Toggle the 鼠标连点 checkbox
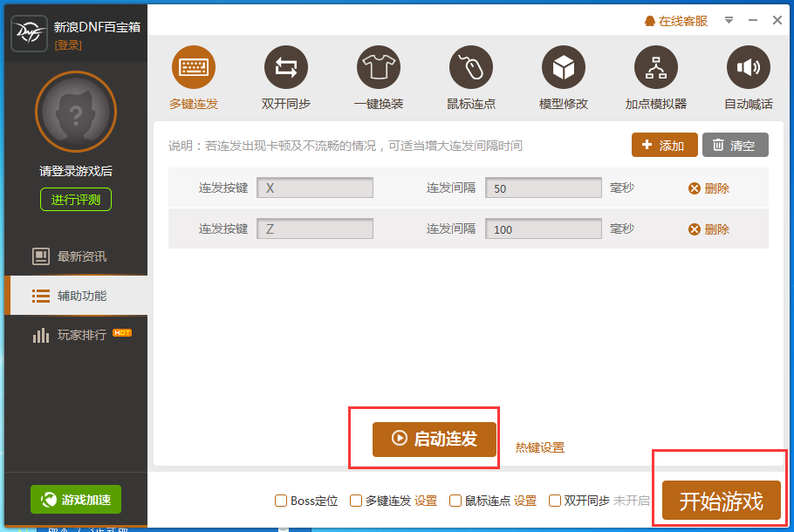The width and height of the screenshot is (794, 532). click(x=455, y=501)
